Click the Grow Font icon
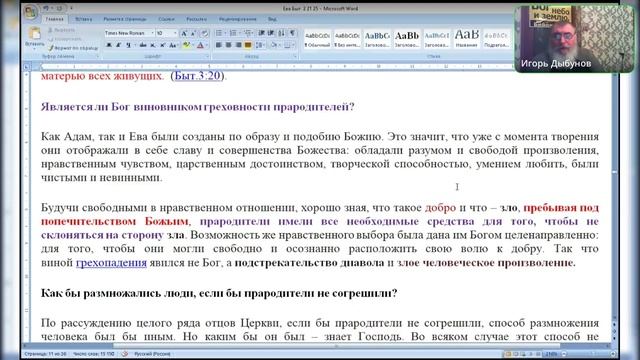 [184, 33]
